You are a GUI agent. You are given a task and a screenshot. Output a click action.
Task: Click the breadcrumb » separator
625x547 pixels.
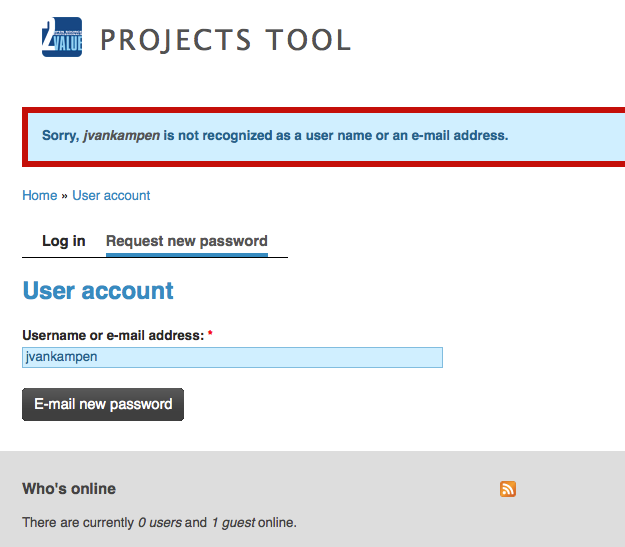click(65, 196)
